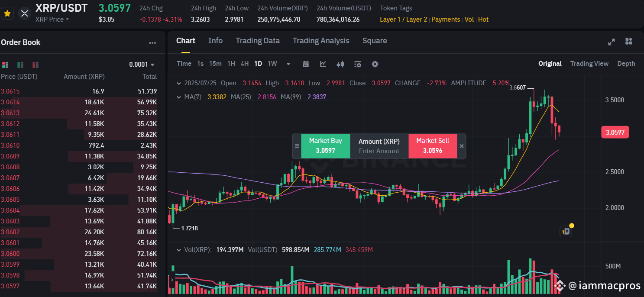Screen dimensions: 644x297
Task: Click the 1.7218 low price marker
Action: coord(189,228)
